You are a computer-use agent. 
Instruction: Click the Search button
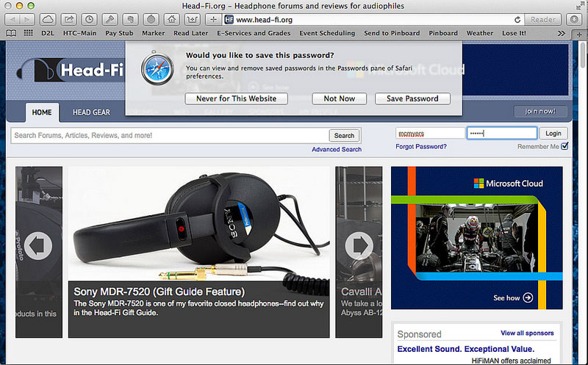click(x=344, y=136)
